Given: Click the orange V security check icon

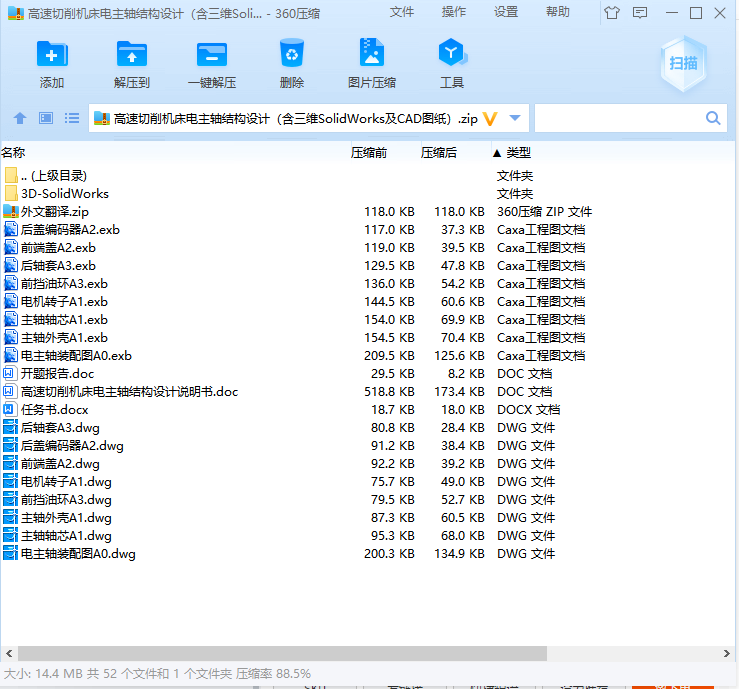Looking at the screenshot, I should click(490, 119).
